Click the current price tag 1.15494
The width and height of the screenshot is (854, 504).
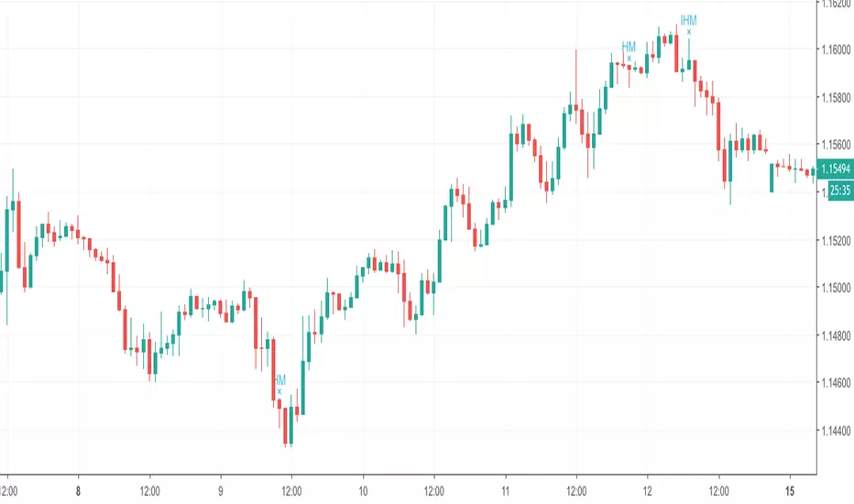coord(836,169)
